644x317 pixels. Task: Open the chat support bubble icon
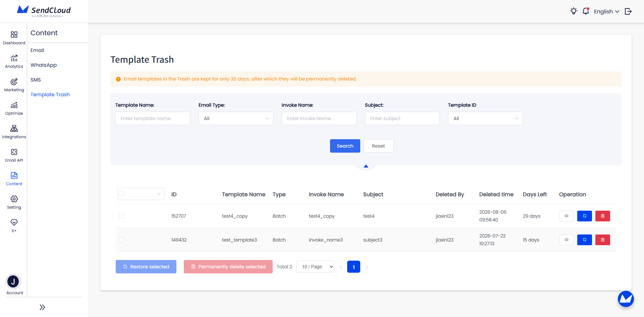tap(626, 299)
